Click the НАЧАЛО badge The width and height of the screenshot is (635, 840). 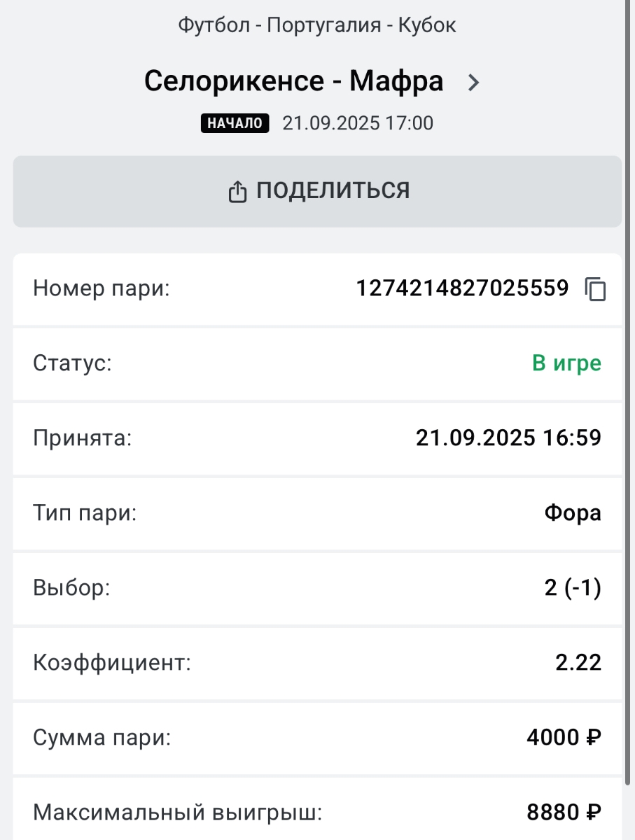(235, 123)
